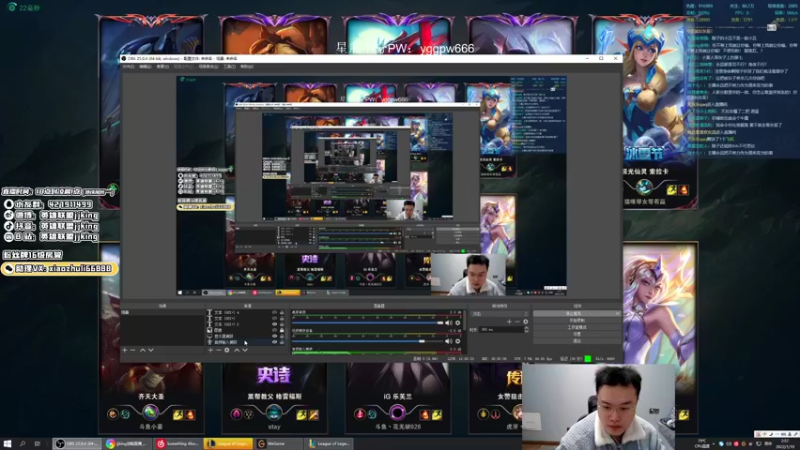Open Windows taskbar search
Screen dimensions: 800x450
22,444
